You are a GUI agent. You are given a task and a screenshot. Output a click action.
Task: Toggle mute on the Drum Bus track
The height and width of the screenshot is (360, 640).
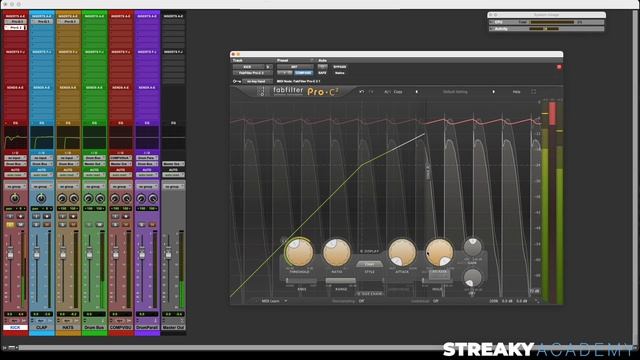pyautogui.click(x=99, y=224)
